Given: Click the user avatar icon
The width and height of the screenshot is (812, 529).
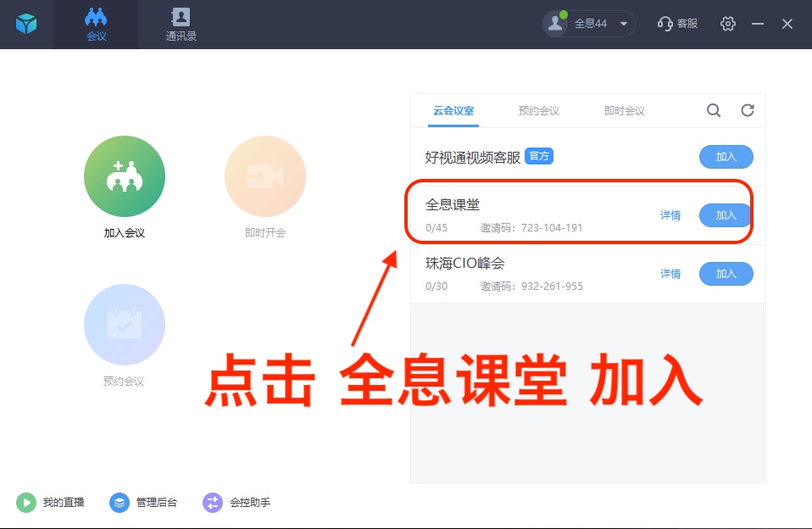Looking at the screenshot, I should coord(556,24).
